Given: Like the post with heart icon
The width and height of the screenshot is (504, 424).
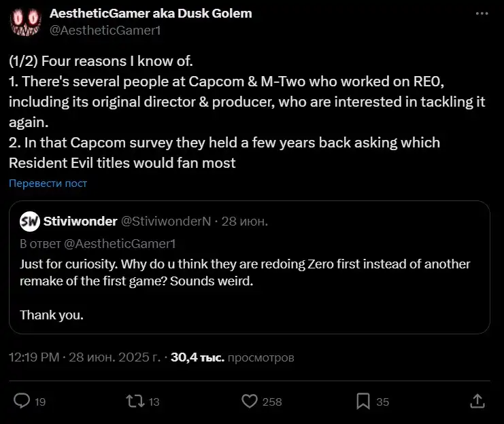Looking at the screenshot, I should pyautogui.click(x=250, y=401).
